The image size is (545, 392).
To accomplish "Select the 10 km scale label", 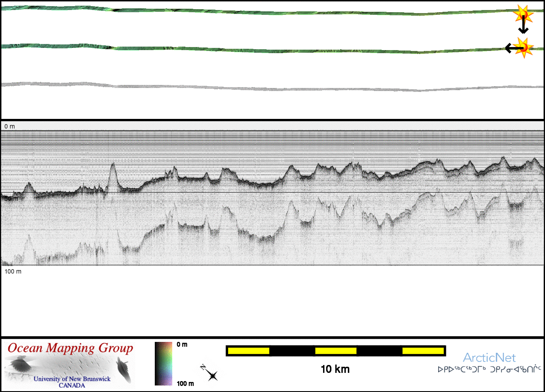I will [x=335, y=369].
